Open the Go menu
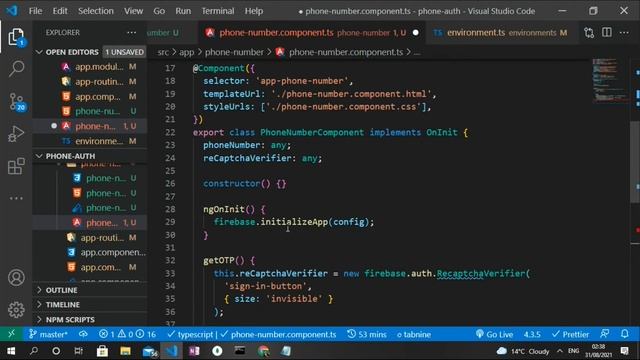Viewport: 640px width, 360px height. pos(159,11)
